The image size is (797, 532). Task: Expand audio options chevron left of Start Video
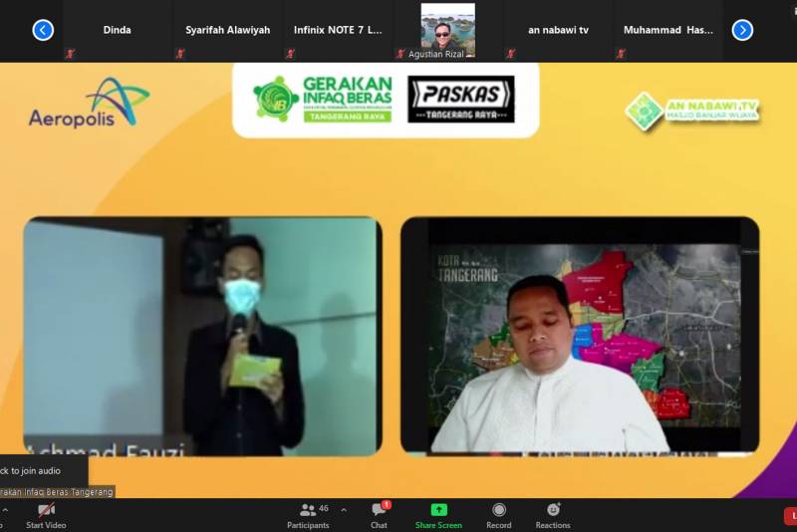click(x=3, y=509)
